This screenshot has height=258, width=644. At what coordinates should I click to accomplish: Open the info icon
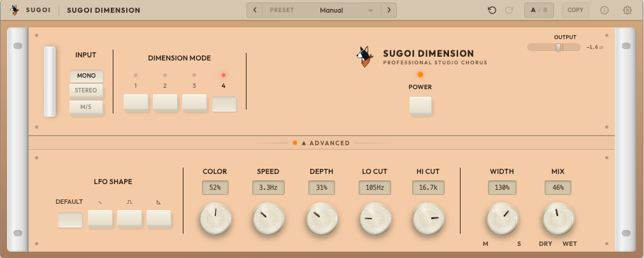[604, 10]
